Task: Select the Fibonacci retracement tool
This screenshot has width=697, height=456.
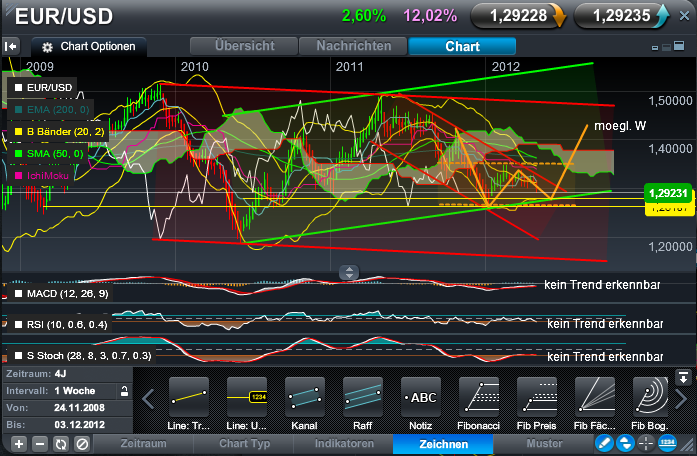Action: 478,404
